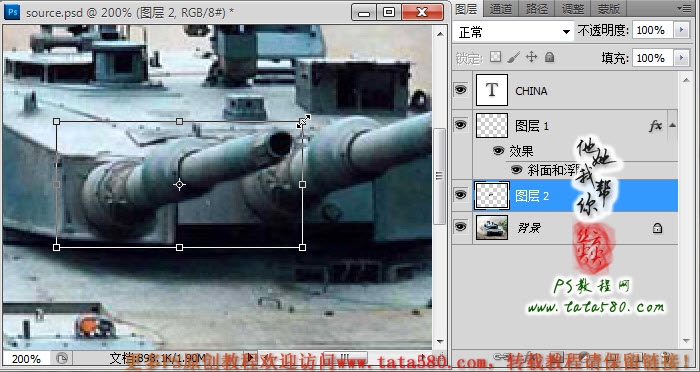Click the 文档 size info in status bar
This screenshot has width=700, height=372.
[158, 358]
